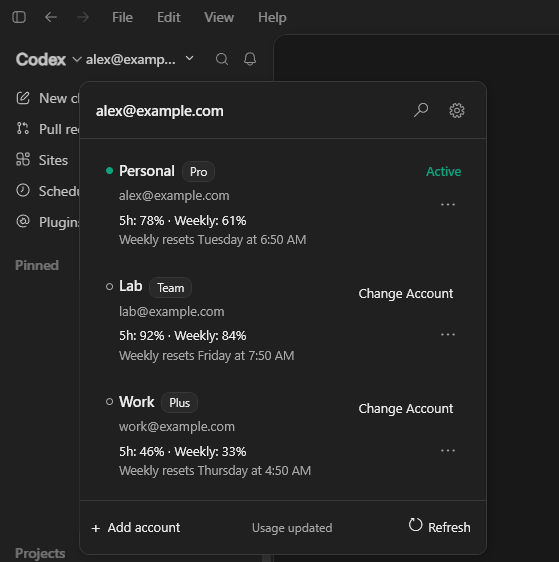Screen dimensions: 559x562
Task: Expand the alex@examp... account chevron
Action: 190,58
